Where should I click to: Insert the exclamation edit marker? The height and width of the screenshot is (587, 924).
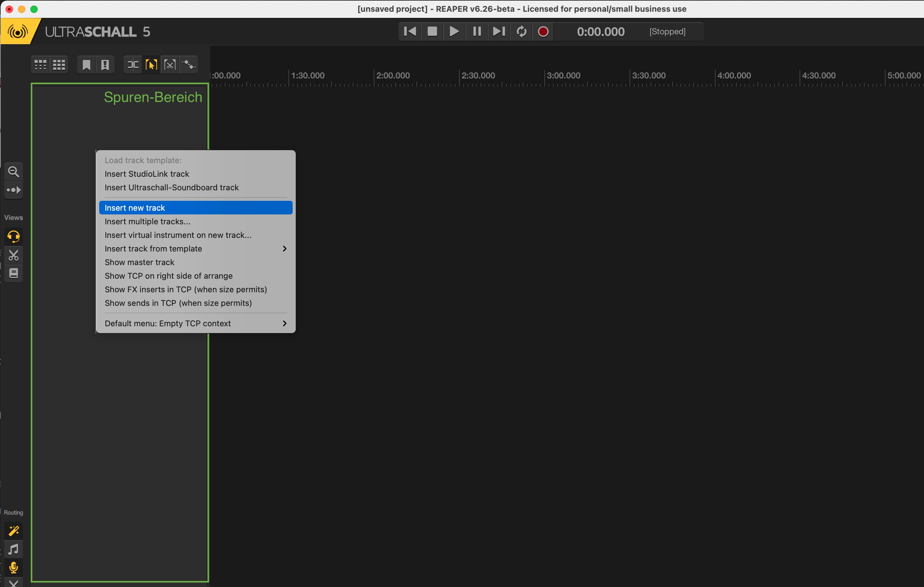[105, 65]
